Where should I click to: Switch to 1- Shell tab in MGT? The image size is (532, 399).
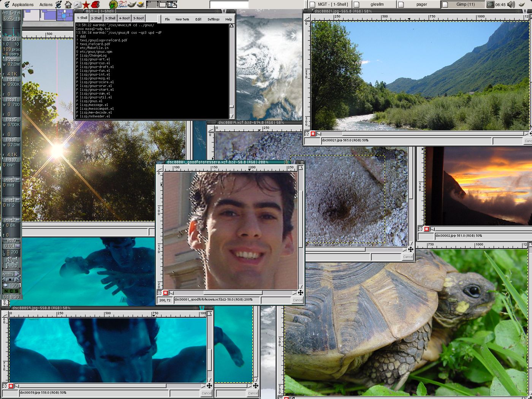pyautogui.click(x=82, y=18)
